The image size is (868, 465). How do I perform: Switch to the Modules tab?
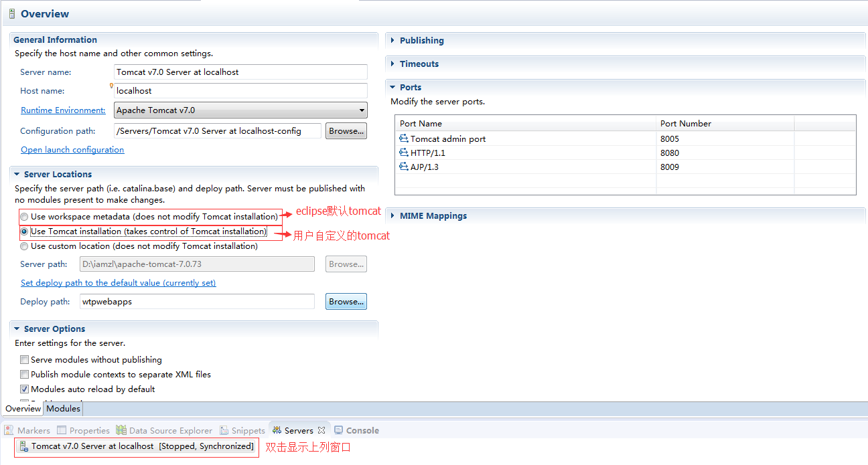pos(63,409)
